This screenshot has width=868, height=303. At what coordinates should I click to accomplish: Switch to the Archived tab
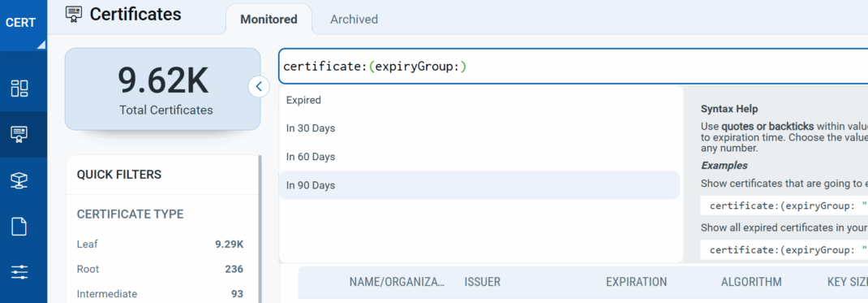(x=354, y=19)
